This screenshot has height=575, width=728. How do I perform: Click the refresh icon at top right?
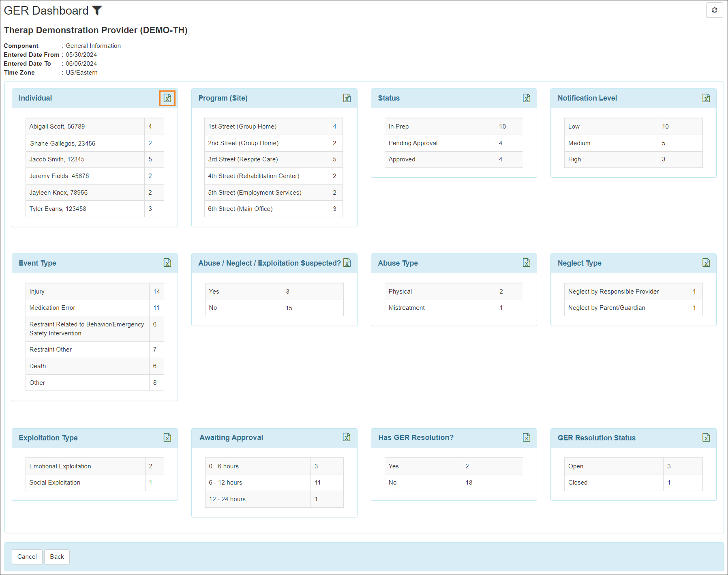coord(714,10)
